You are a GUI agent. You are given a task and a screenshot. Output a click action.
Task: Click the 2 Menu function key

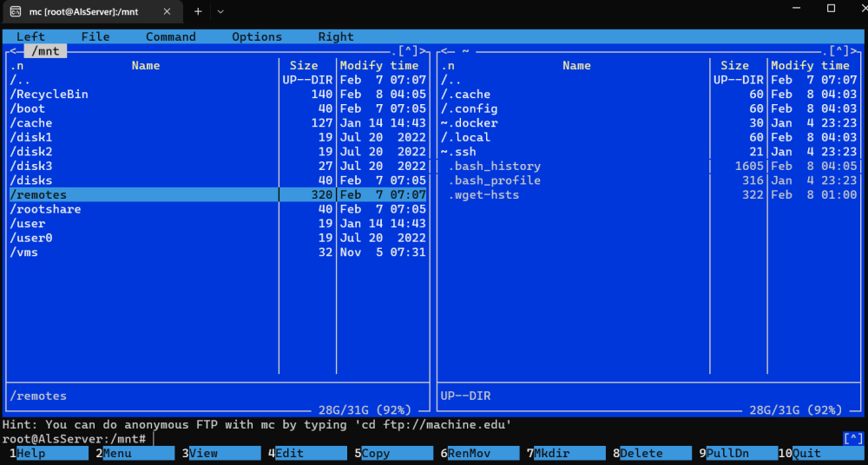point(135,454)
